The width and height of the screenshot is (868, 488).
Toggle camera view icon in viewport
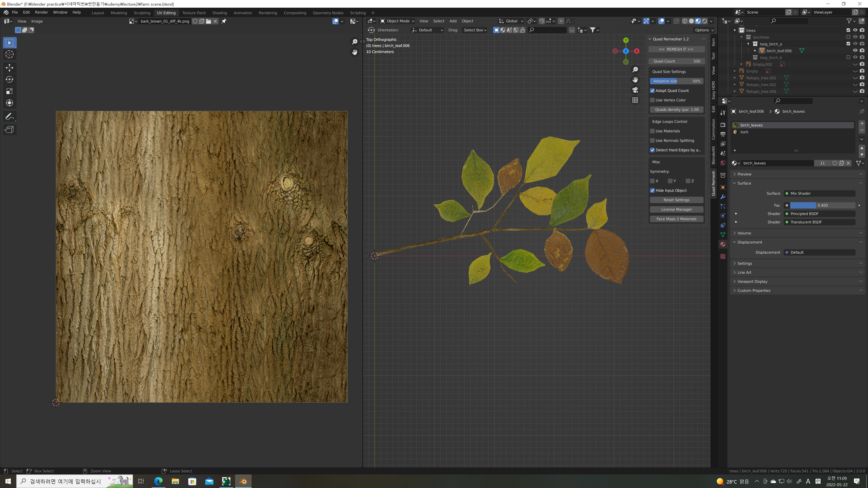(x=635, y=90)
